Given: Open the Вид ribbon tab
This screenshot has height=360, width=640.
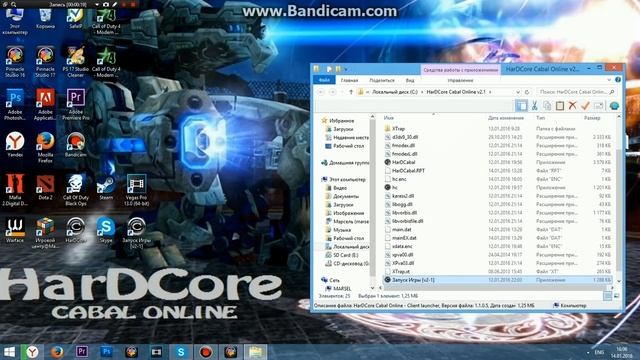Looking at the screenshot, I should (x=410, y=80).
